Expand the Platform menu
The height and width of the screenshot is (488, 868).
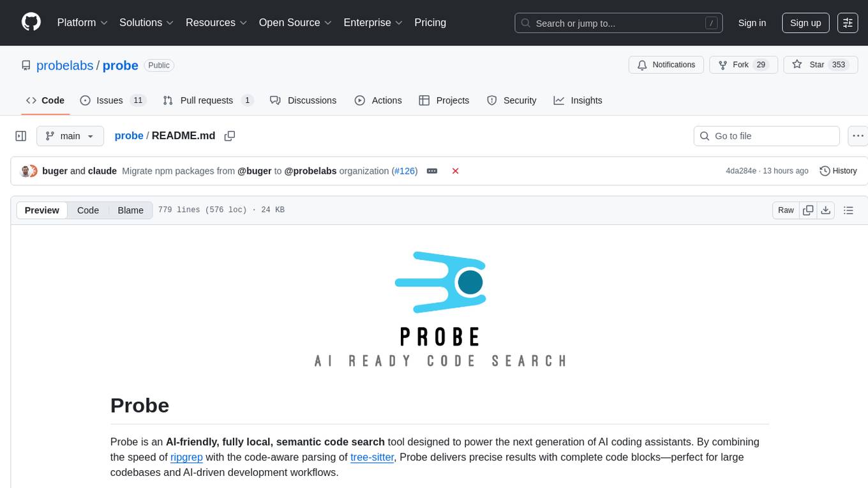pos(82,22)
